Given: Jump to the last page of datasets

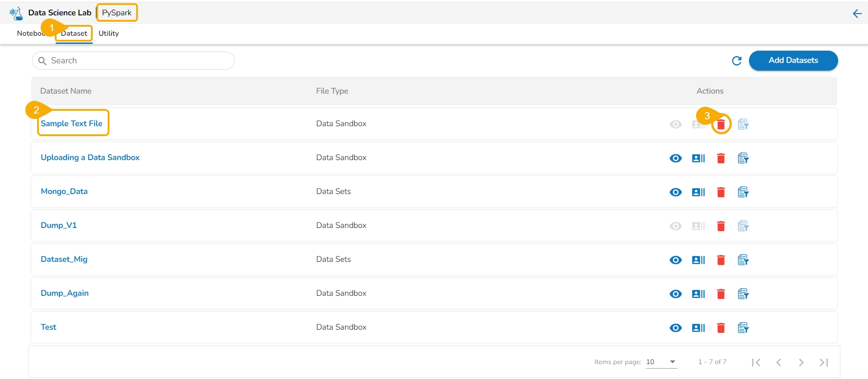Looking at the screenshot, I should tap(824, 362).
